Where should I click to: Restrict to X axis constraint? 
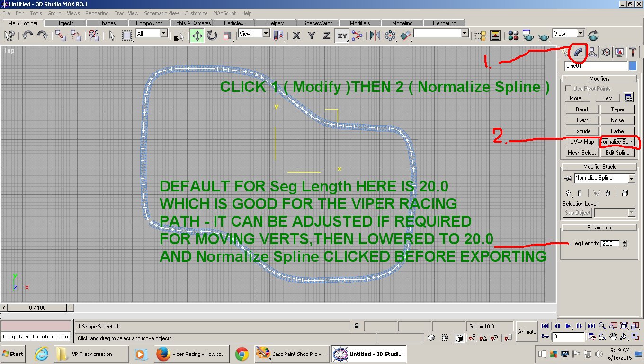pos(296,36)
